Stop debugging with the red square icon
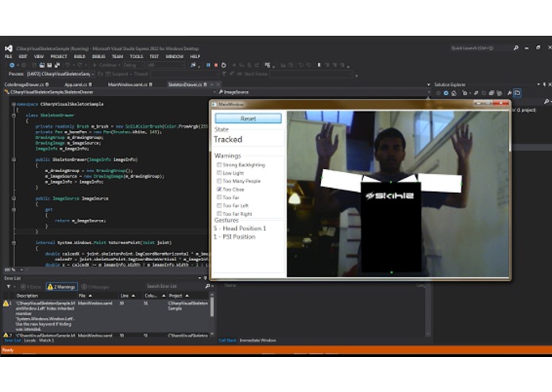The image size is (552, 392). point(216,65)
